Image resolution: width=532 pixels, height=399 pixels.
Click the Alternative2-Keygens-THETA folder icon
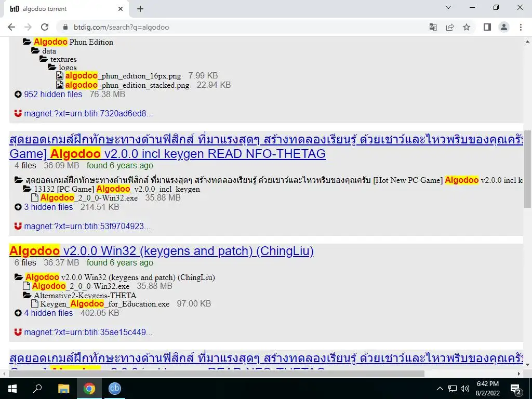27,295
